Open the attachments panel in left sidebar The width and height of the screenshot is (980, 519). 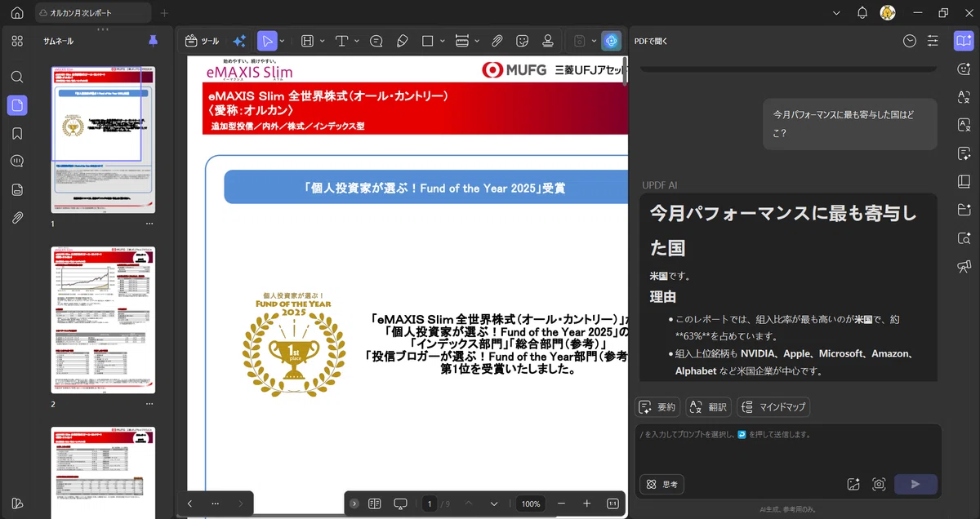[x=17, y=217]
